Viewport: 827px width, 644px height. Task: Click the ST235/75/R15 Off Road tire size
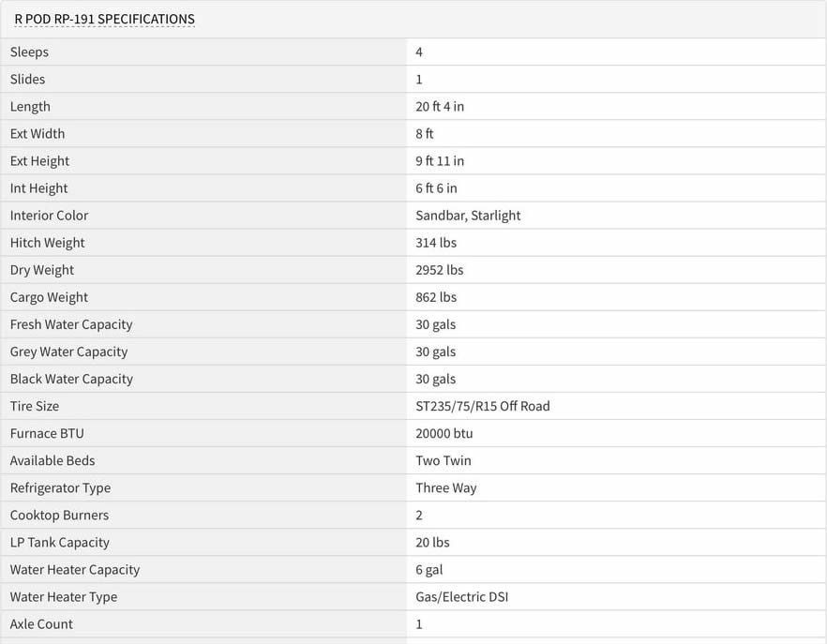pos(483,406)
